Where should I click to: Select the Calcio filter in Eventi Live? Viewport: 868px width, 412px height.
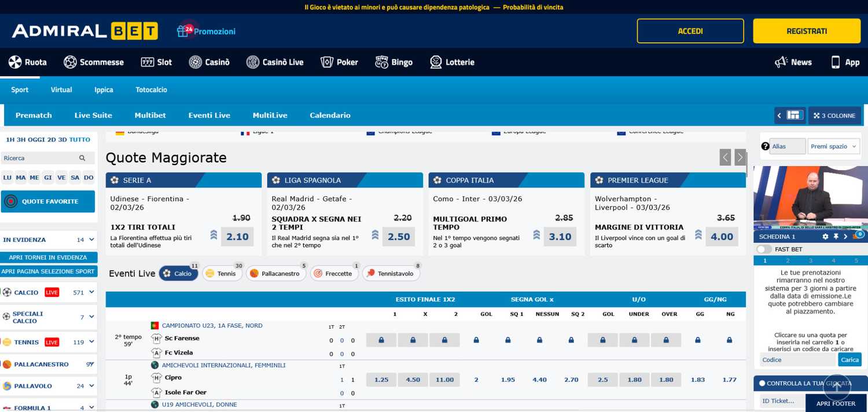pyautogui.click(x=178, y=273)
